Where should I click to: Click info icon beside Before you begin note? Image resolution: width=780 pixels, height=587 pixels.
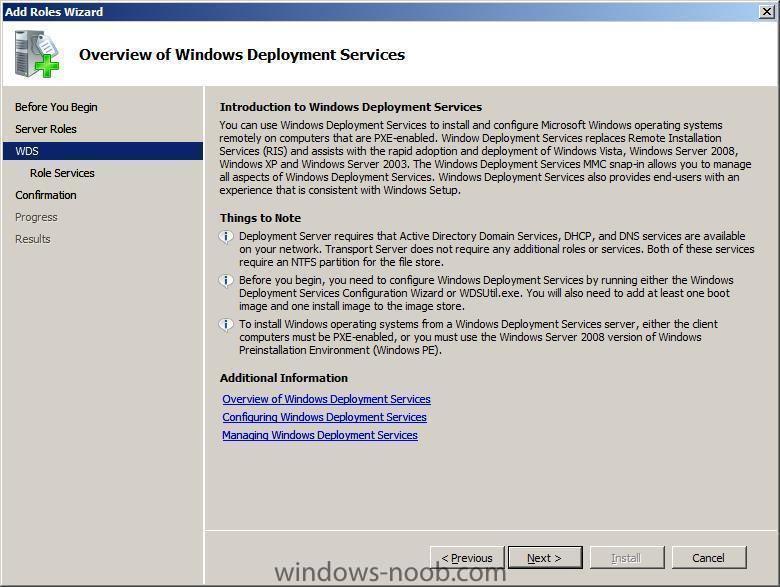tap(226, 281)
